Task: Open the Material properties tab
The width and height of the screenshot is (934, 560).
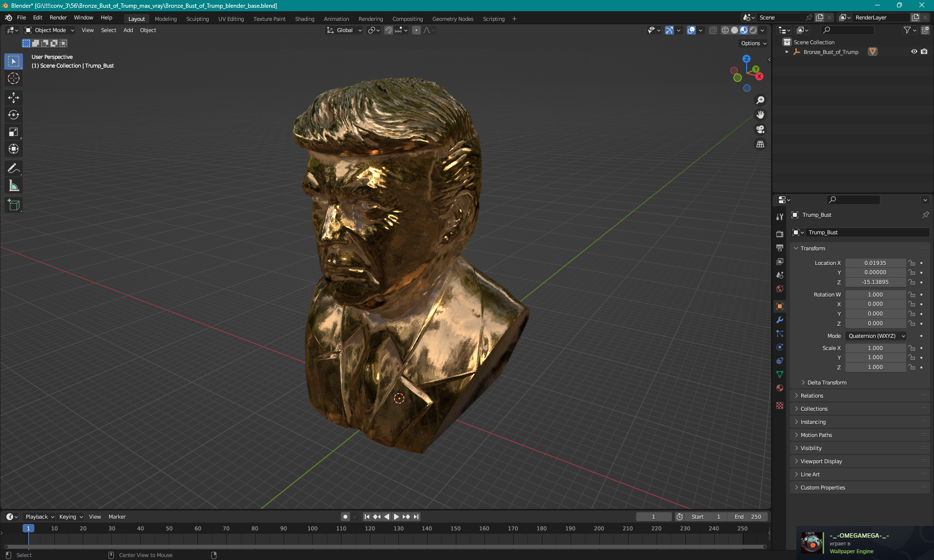Action: 780,388
